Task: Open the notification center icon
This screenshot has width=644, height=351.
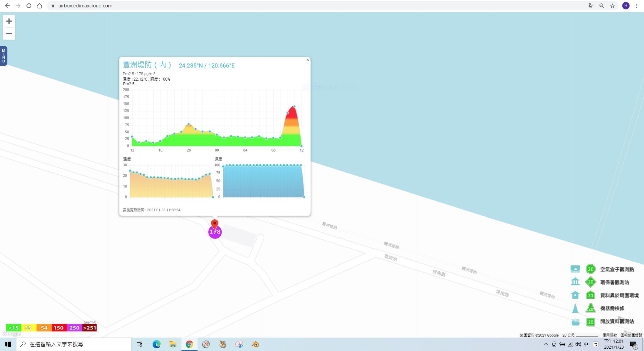Action: 634,345
